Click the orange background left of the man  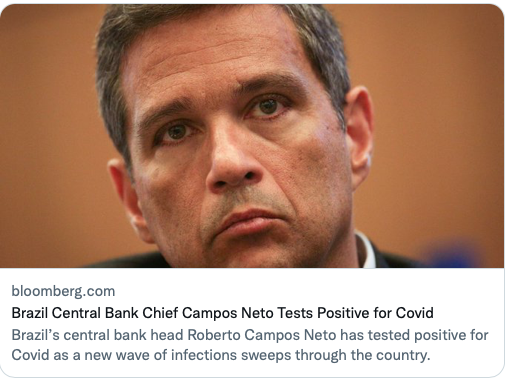pos(50,133)
